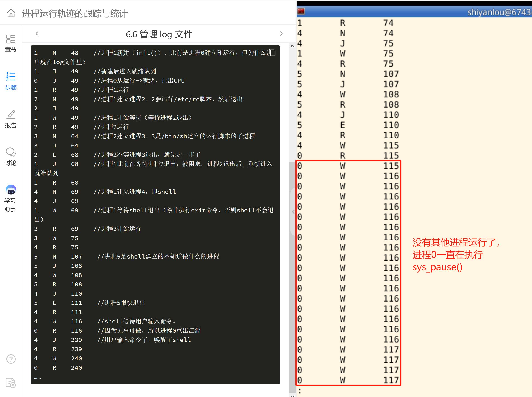The image size is (532, 397).
Task: Click the comment //因为无事可做,所以进程0重出江湖
Action: pos(149,331)
